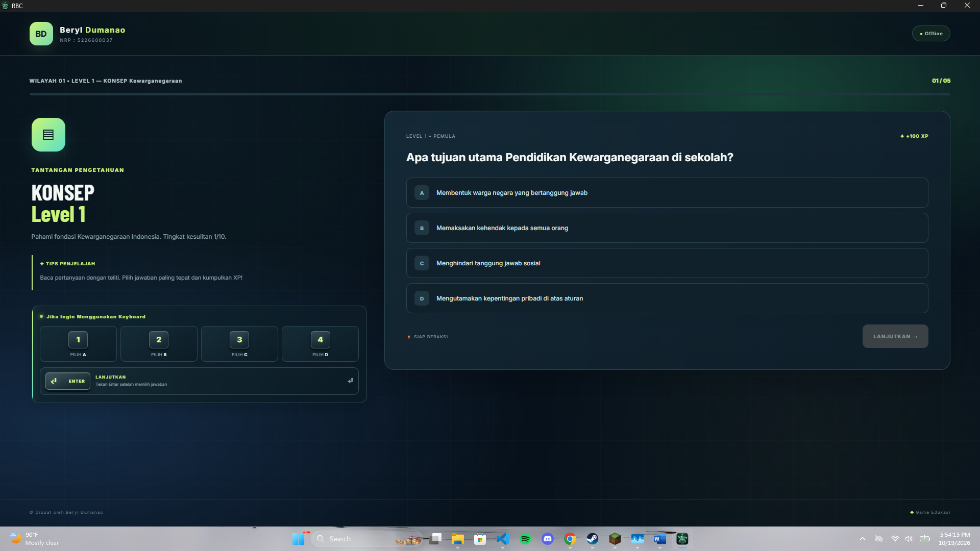Click keyboard key 1 Pilih A
This screenshot has height=551, width=980.
pyautogui.click(x=78, y=344)
